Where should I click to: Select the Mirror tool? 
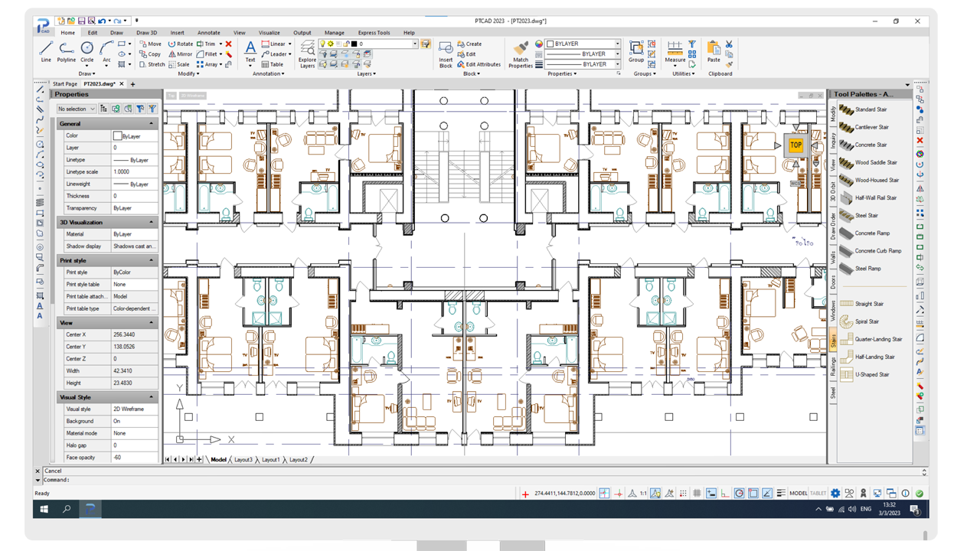[182, 54]
